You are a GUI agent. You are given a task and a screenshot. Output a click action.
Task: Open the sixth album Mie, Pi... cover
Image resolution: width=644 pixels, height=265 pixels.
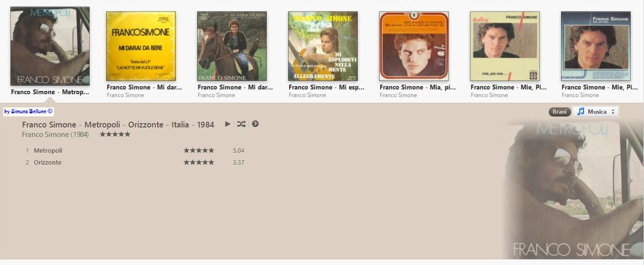505,46
